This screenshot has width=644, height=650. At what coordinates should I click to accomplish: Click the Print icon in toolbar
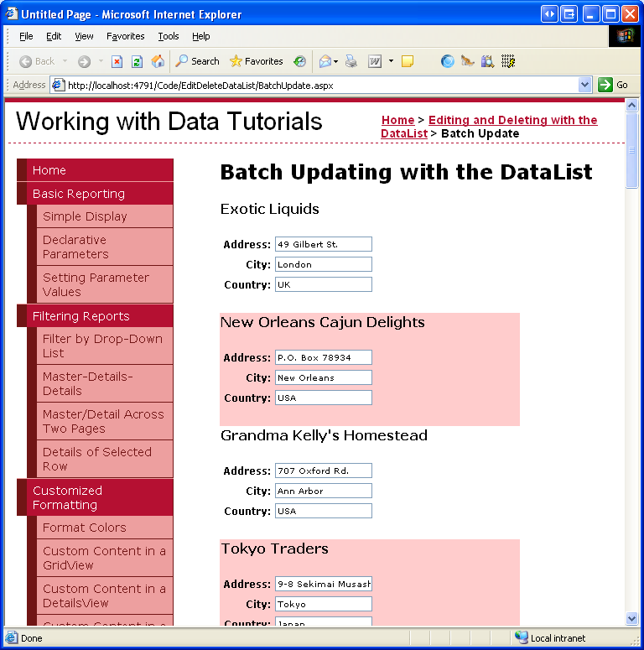351,61
